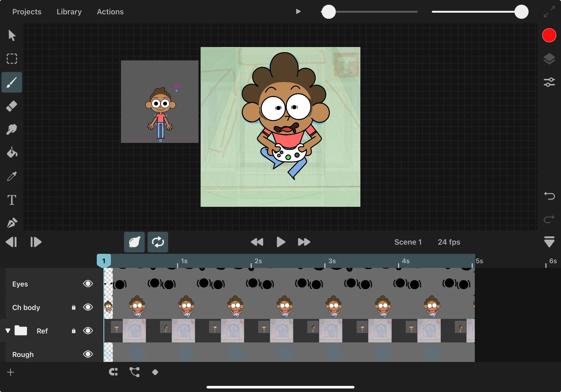561x392 pixels.
Task: Select the Eraser tool
Action: point(12,106)
